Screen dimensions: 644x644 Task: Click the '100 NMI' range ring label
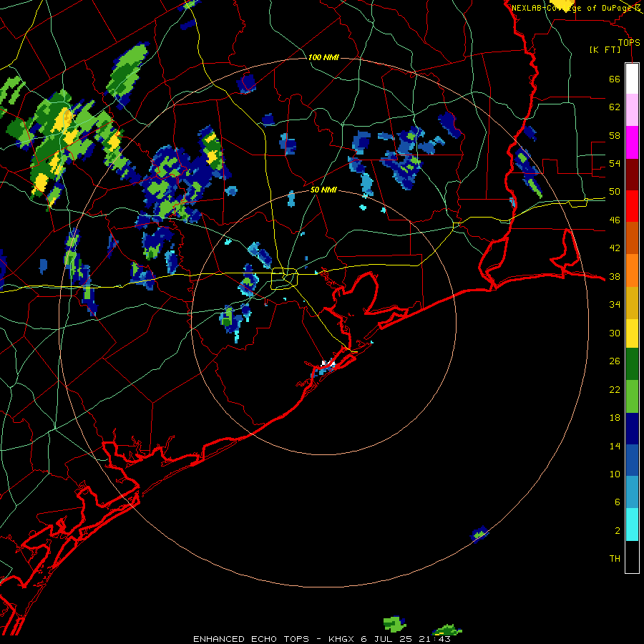point(323,57)
